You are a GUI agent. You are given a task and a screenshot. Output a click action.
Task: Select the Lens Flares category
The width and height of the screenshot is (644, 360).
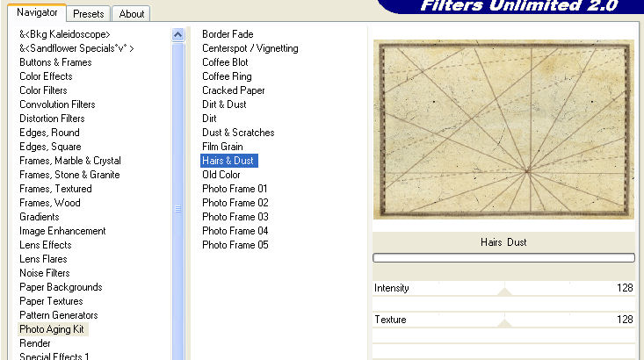coord(43,259)
